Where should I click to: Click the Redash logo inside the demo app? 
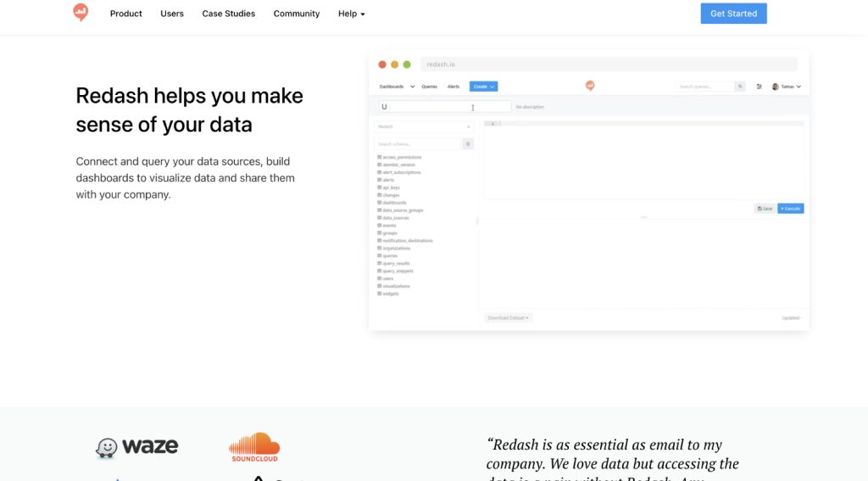click(590, 86)
